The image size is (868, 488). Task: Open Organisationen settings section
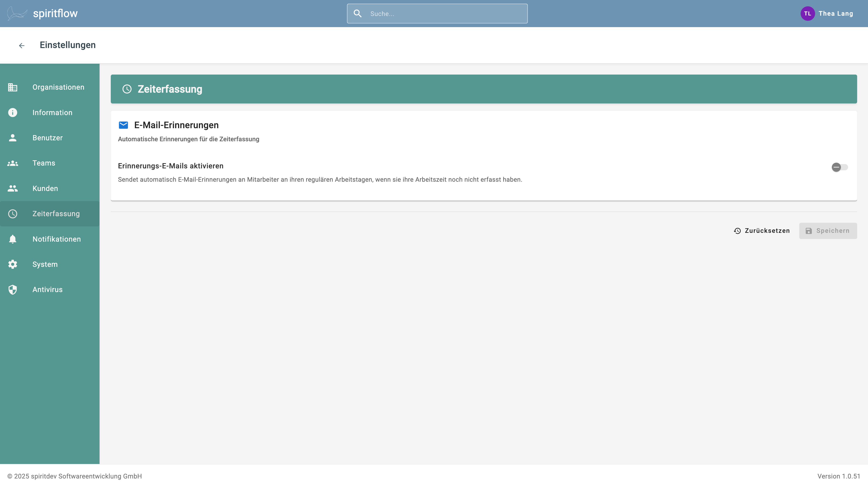(x=50, y=87)
